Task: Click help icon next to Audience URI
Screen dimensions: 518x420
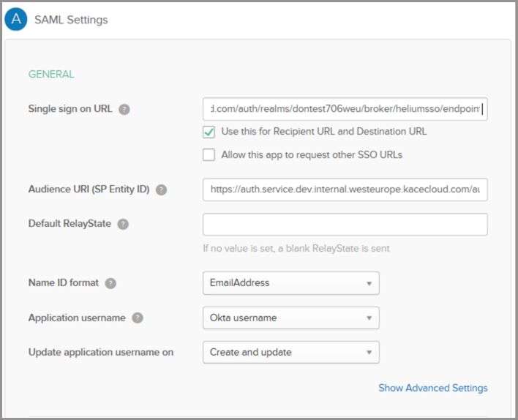Action: click(x=161, y=190)
